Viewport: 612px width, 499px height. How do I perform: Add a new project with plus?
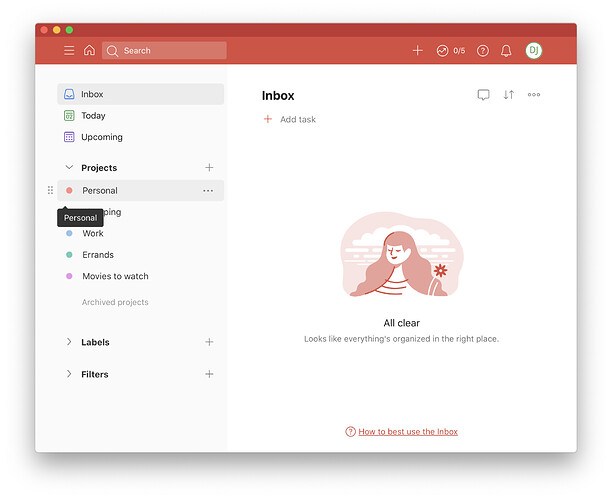(x=209, y=168)
